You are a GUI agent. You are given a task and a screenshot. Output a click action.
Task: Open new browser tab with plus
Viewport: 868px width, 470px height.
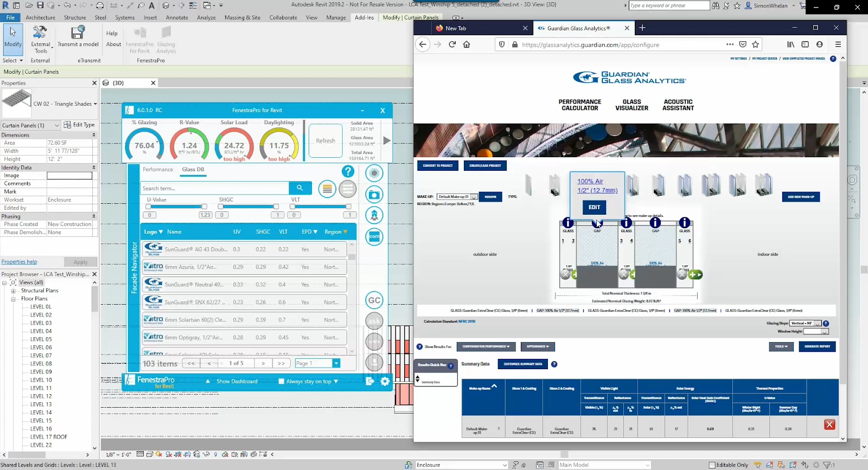[x=642, y=28]
